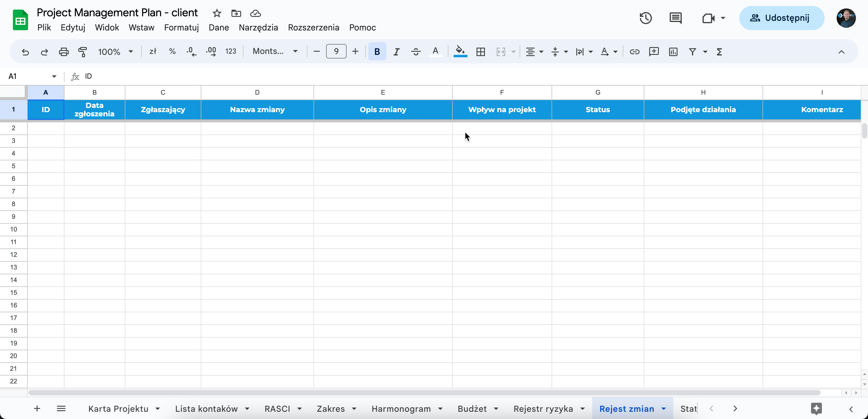This screenshot has width=868, height=419.
Task: Click the insert link icon
Action: [634, 52]
